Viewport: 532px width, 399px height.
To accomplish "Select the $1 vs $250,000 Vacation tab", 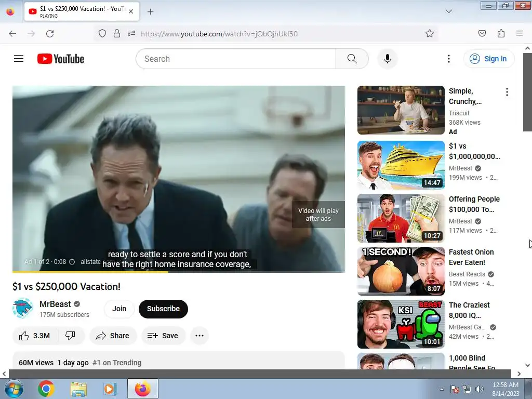I will click(82, 11).
